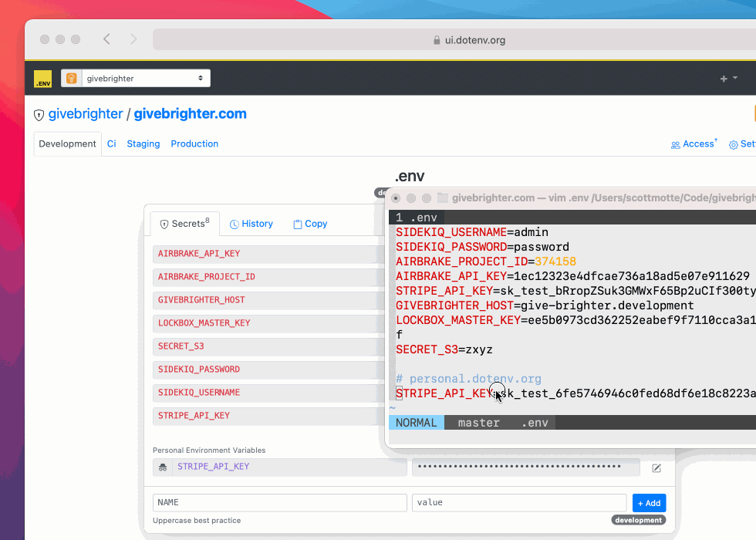Select the SIDEKIQ_USERNAME secret row

pos(268,393)
